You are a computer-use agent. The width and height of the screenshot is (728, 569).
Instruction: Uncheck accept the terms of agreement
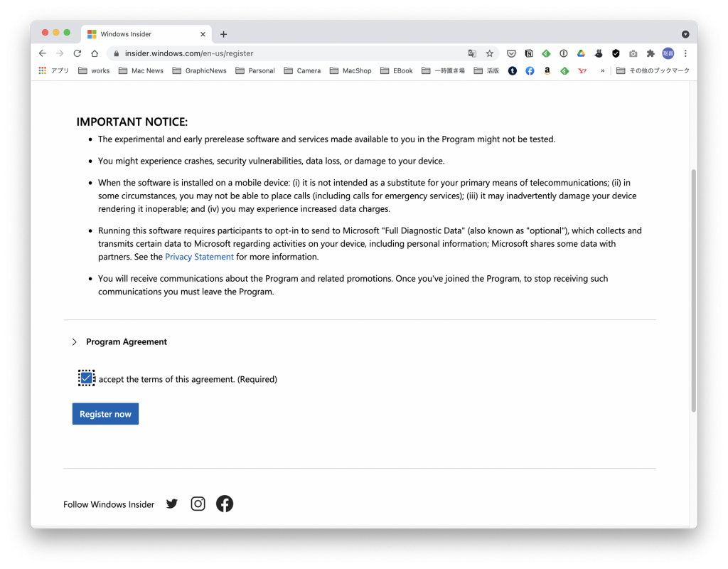pos(86,378)
